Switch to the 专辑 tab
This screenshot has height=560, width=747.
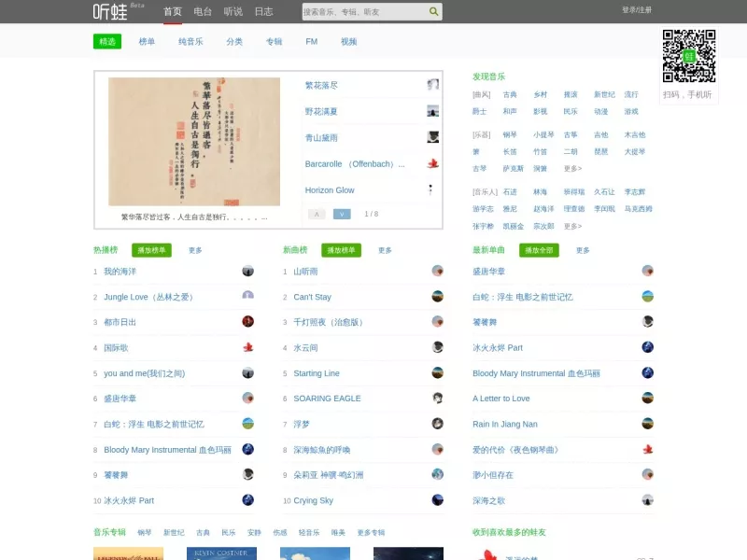[x=274, y=41]
